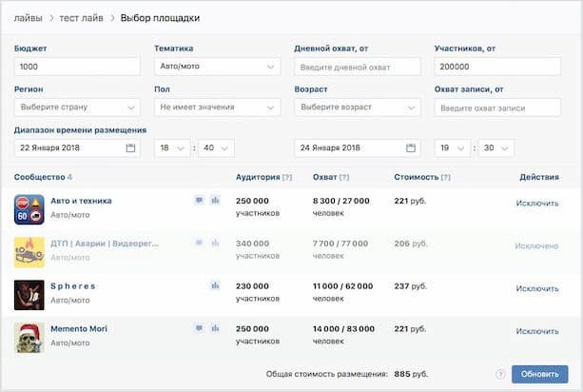The width and height of the screenshot is (583, 392).
Task: Click the Охват записи input field
Action: point(497,108)
